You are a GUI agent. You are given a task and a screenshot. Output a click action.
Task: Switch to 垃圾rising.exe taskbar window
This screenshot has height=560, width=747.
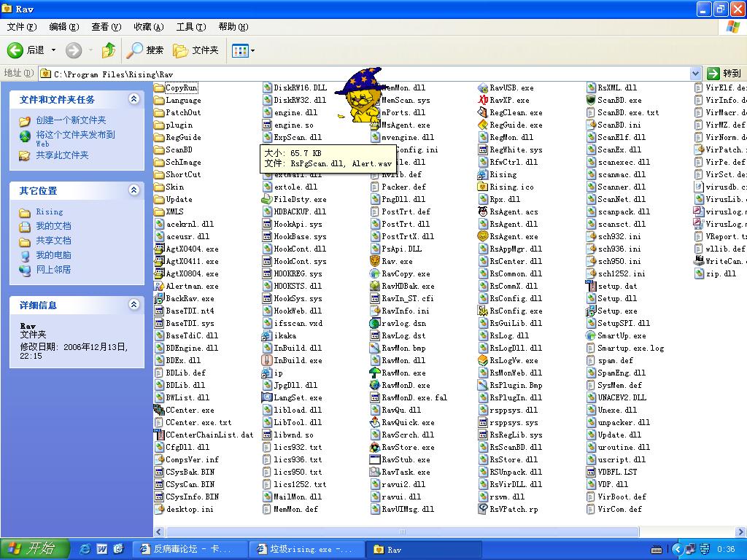pyautogui.click(x=306, y=549)
